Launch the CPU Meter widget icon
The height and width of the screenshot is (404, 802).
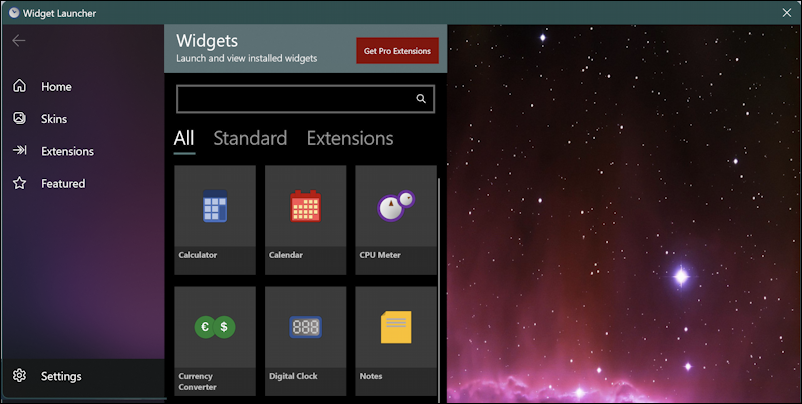pyautogui.click(x=396, y=206)
